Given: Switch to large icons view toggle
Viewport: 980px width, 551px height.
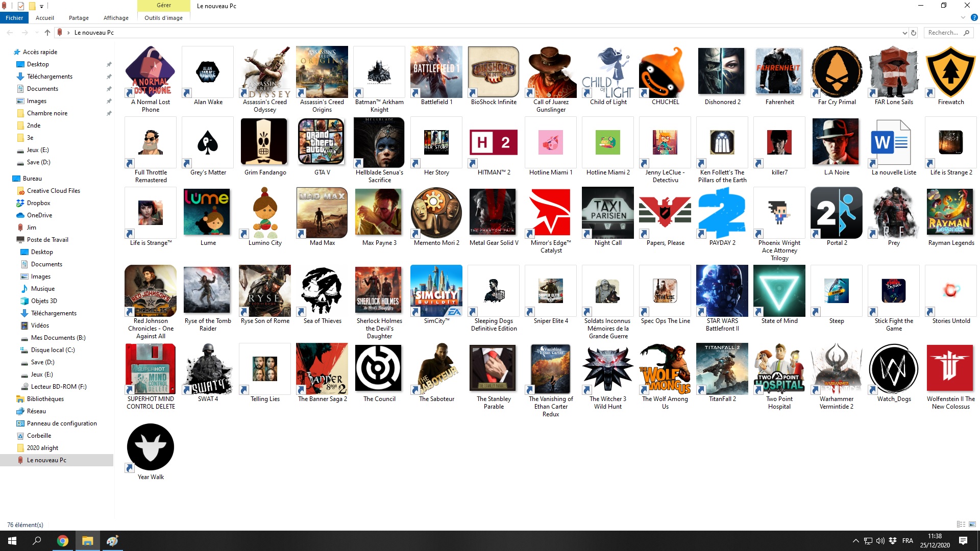Looking at the screenshot, I should (972, 524).
